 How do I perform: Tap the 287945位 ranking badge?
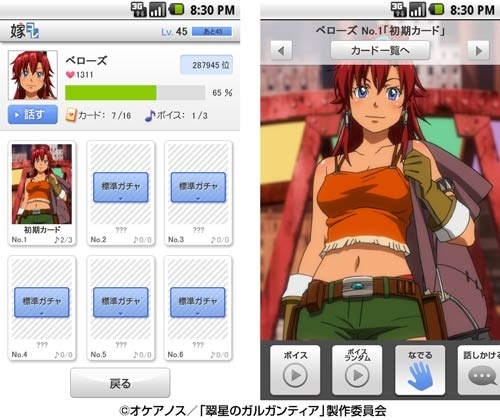[207, 65]
